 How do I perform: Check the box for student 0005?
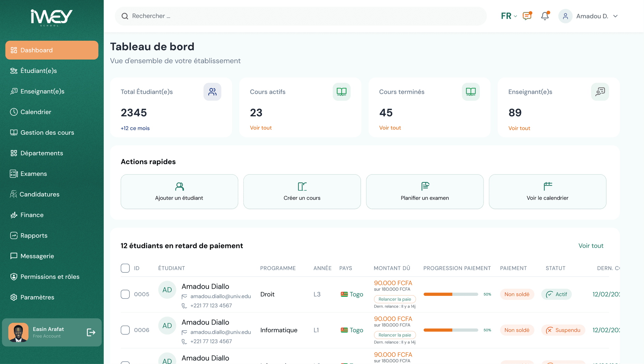[125, 294]
